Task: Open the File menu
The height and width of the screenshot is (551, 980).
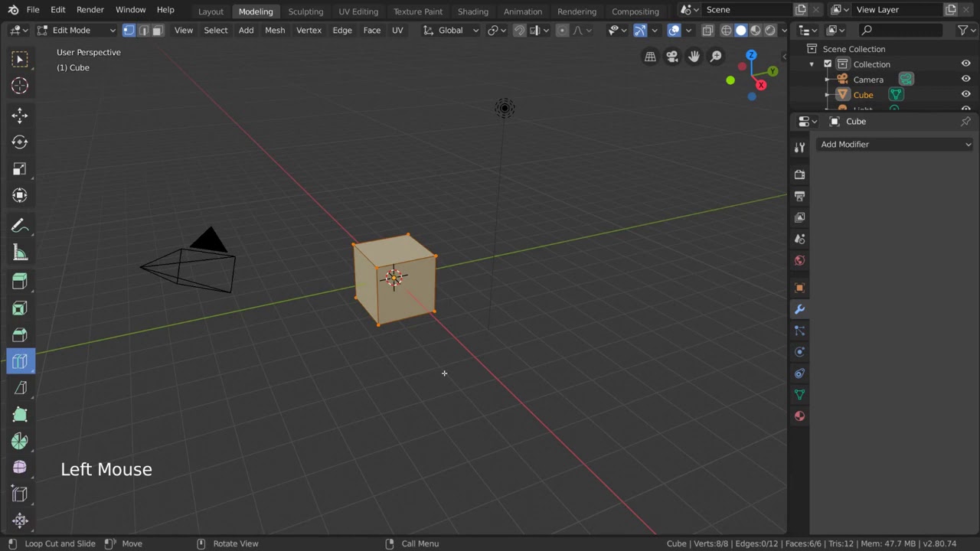Action: click(x=33, y=10)
